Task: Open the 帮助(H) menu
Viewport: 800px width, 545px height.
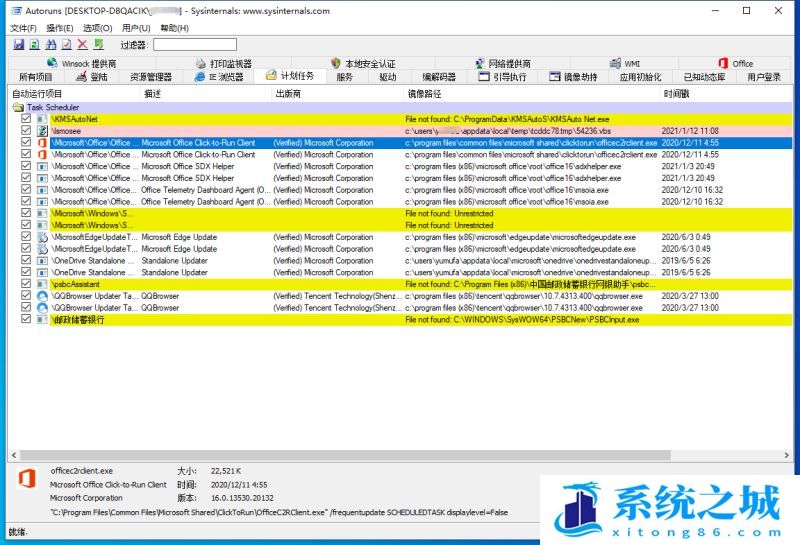Action: point(174,28)
